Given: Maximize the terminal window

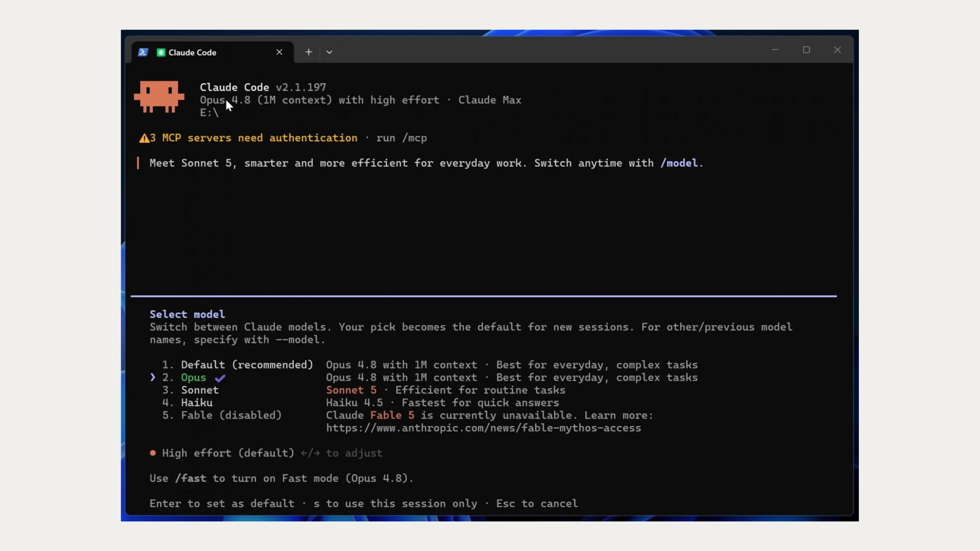Looking at the screenshot, I should point(806,50).
